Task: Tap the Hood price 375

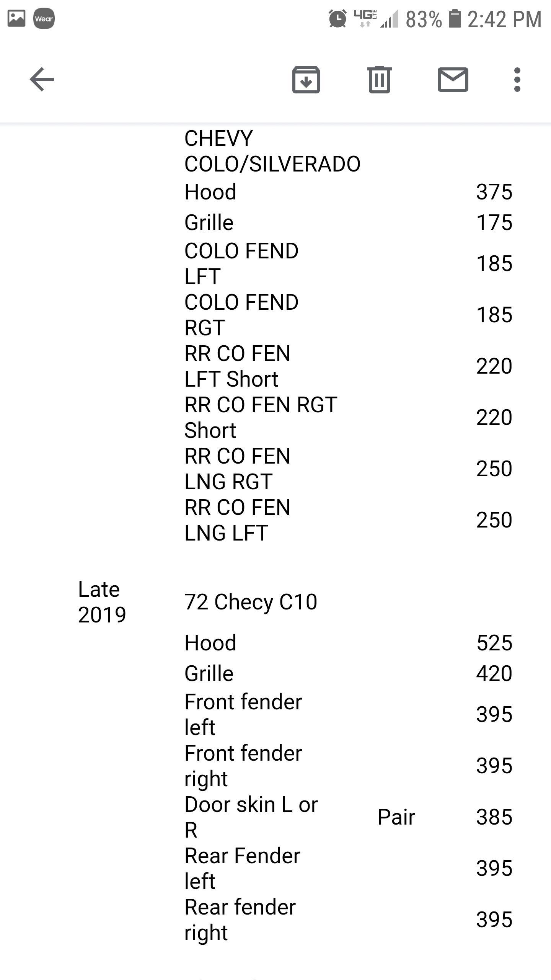Action: (x=494, y=192)
